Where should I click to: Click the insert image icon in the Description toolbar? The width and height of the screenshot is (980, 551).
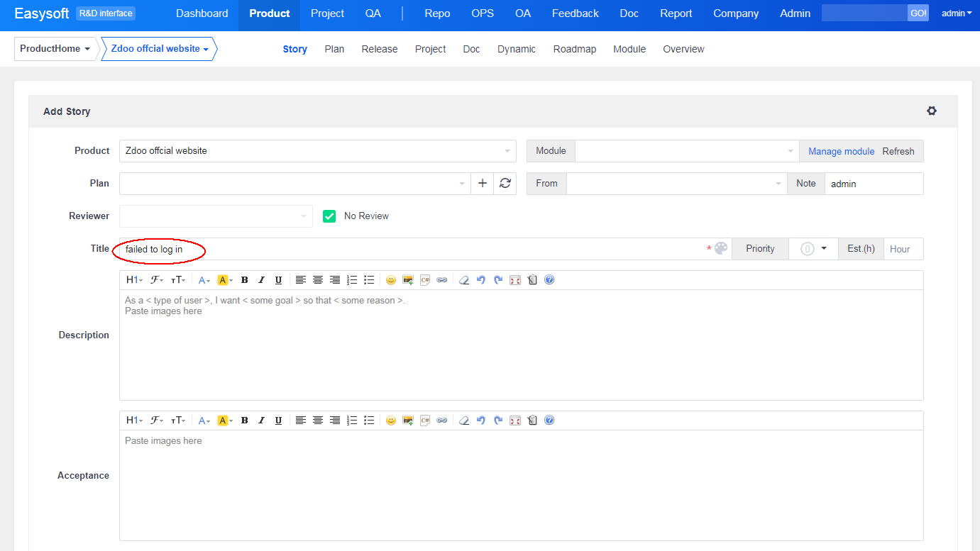[408, 280]
